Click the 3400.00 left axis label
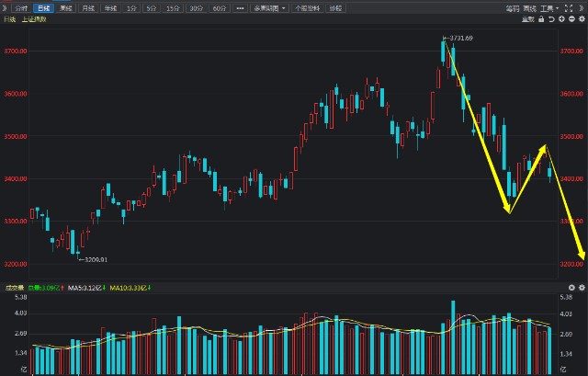Image resolution: width=588 pixels, height=376 pixels. click(x=16, y=179)
